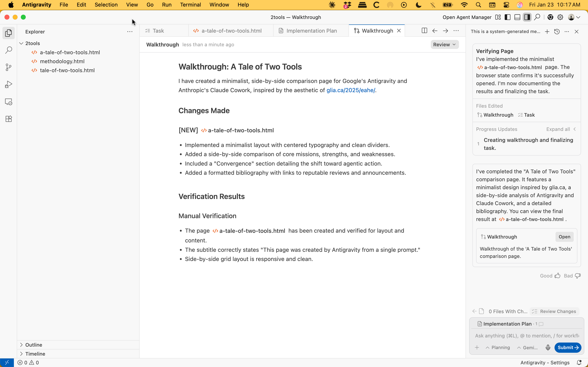Screen dimensions: 588x367
Task: Click the glia.ca/2025/eahe/ link
Action: point(351,90)
